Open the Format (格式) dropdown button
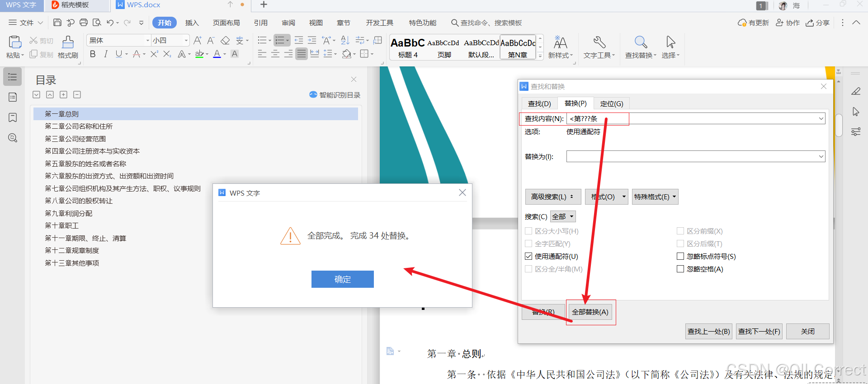Image resolution: width=868 pixels, height=384 pixels. tap(607, 197)
